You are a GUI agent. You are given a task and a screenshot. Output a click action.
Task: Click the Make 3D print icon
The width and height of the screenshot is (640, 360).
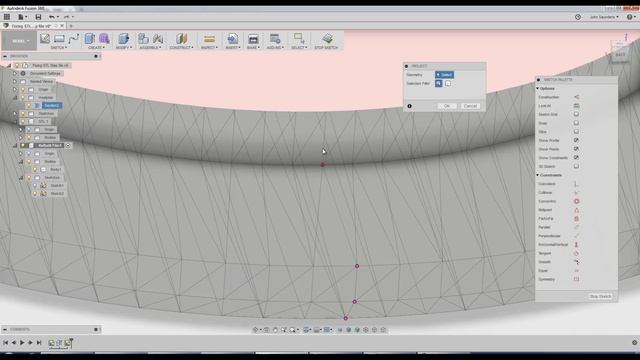pos(253,39)
